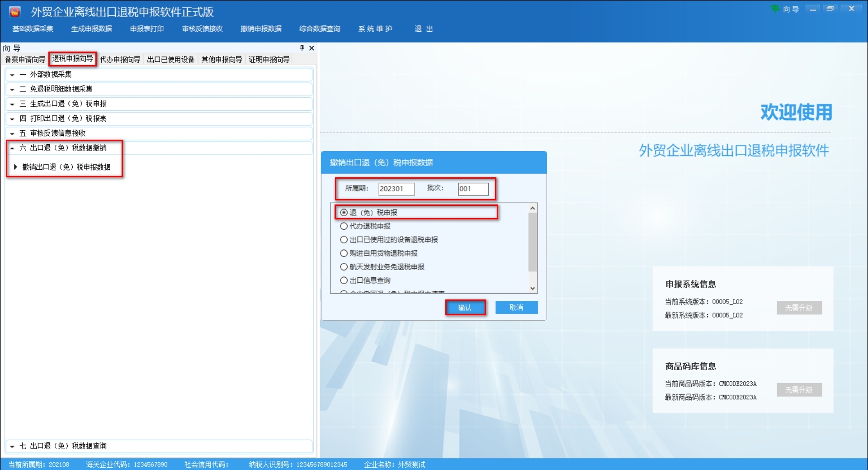Screen dimensions: 868x470
Task: Click the pin icon on the 向导 panel
Action: point(302,48)
